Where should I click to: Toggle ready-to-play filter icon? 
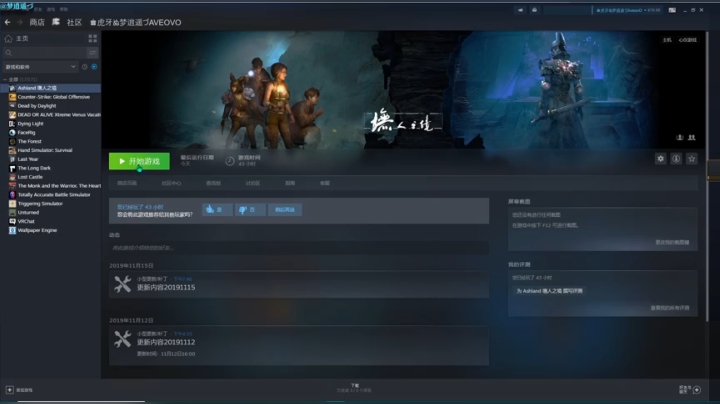(x=94, y=67)
